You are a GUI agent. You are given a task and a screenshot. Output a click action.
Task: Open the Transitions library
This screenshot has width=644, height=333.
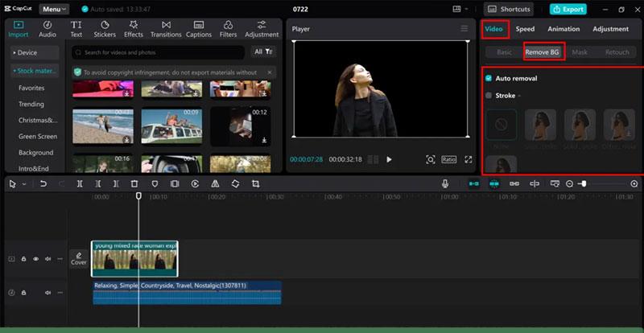166,29
